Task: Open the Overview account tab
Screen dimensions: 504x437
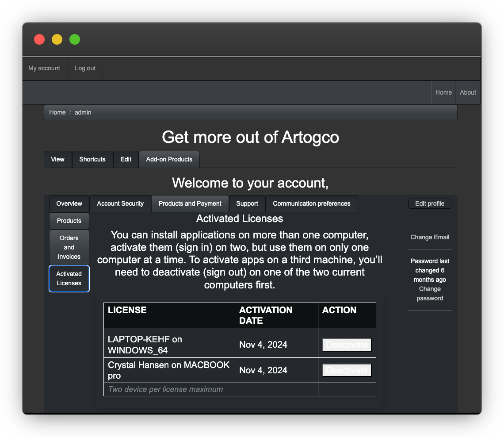Action: (x=69, y=203)
